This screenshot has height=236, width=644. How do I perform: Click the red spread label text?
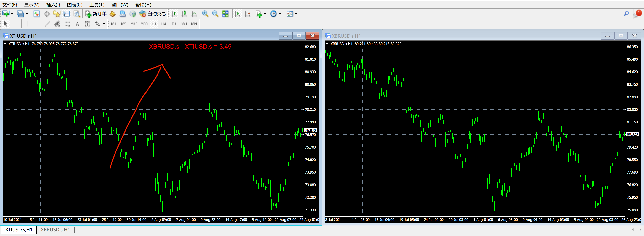click(x=190, y=47)
